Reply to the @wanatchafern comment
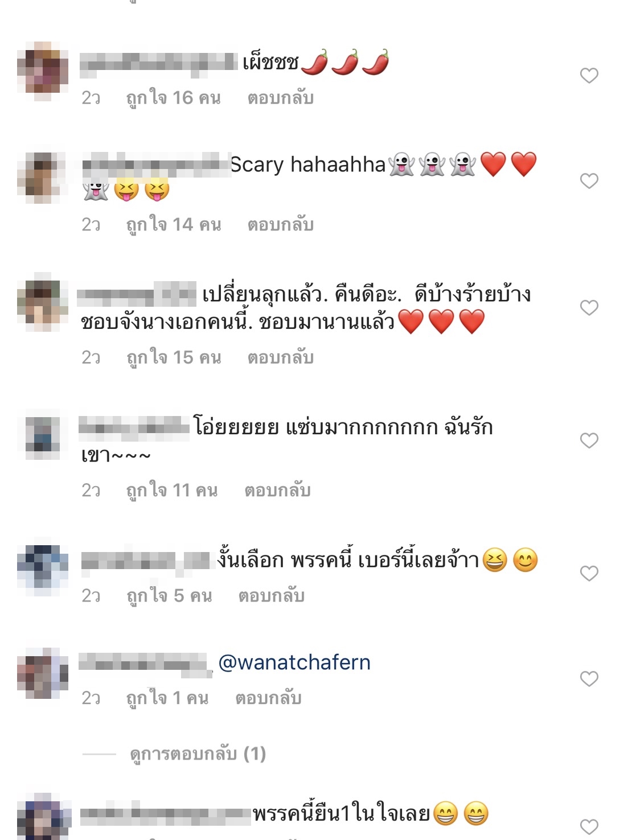This screenshot has height=840, width=632. click(269, 698)
